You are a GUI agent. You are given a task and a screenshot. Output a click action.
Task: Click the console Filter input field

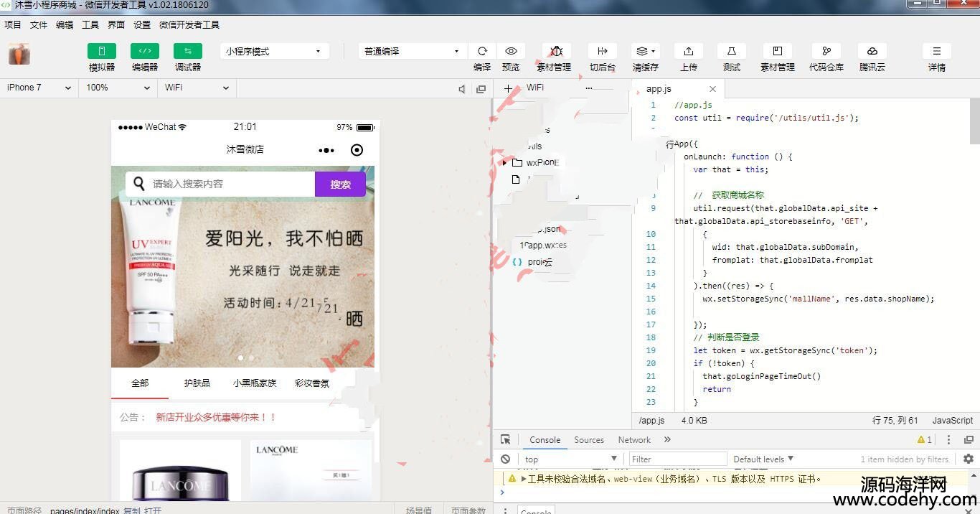click(x=677, y=459)
